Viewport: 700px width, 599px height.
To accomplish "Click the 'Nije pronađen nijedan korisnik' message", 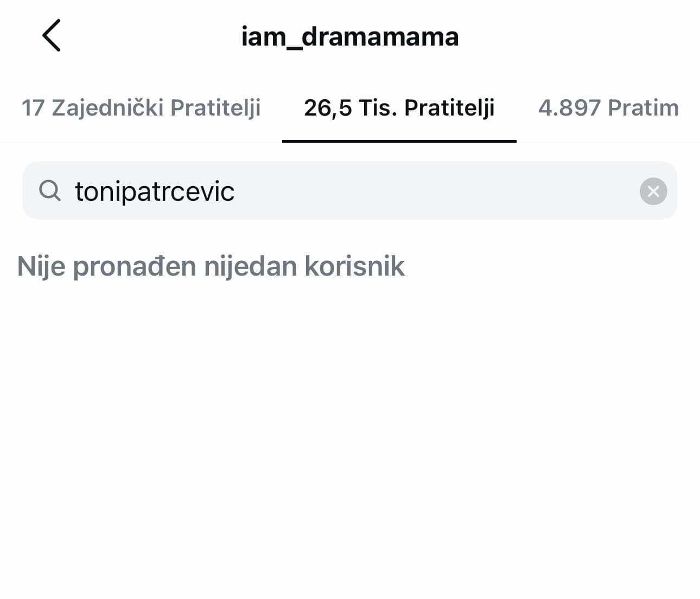I will (211, 266).
